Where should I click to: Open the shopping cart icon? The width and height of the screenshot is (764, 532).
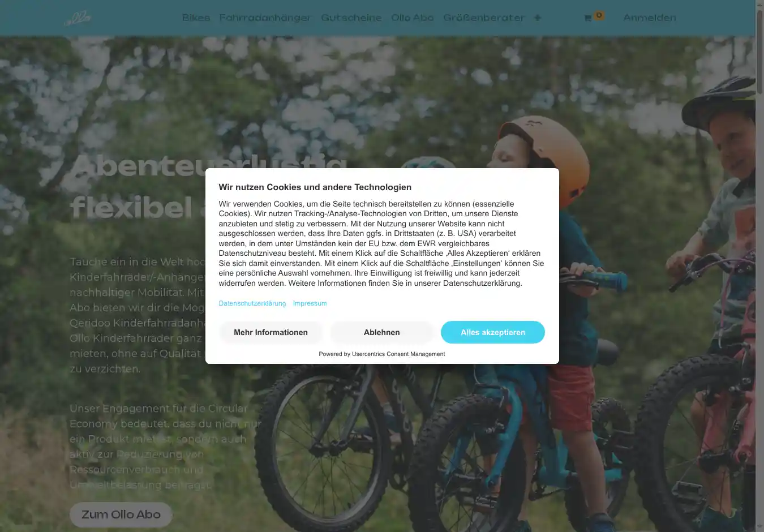(587, 18)
